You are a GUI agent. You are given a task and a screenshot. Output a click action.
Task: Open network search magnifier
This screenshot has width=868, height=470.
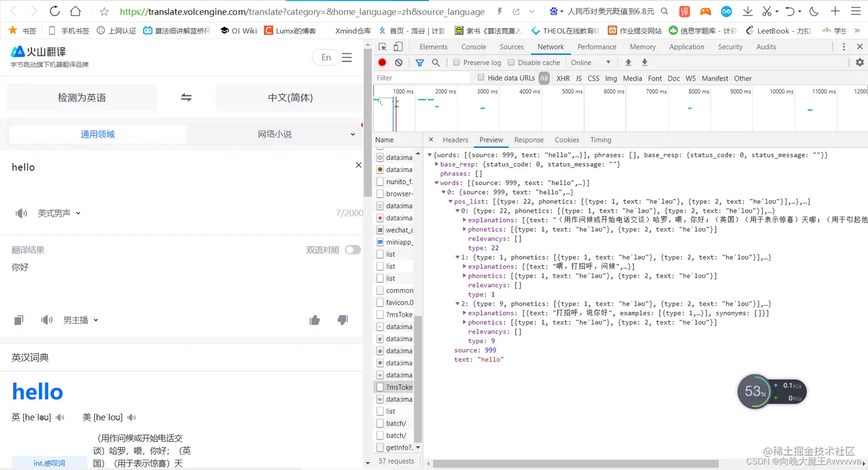point(436,62)
